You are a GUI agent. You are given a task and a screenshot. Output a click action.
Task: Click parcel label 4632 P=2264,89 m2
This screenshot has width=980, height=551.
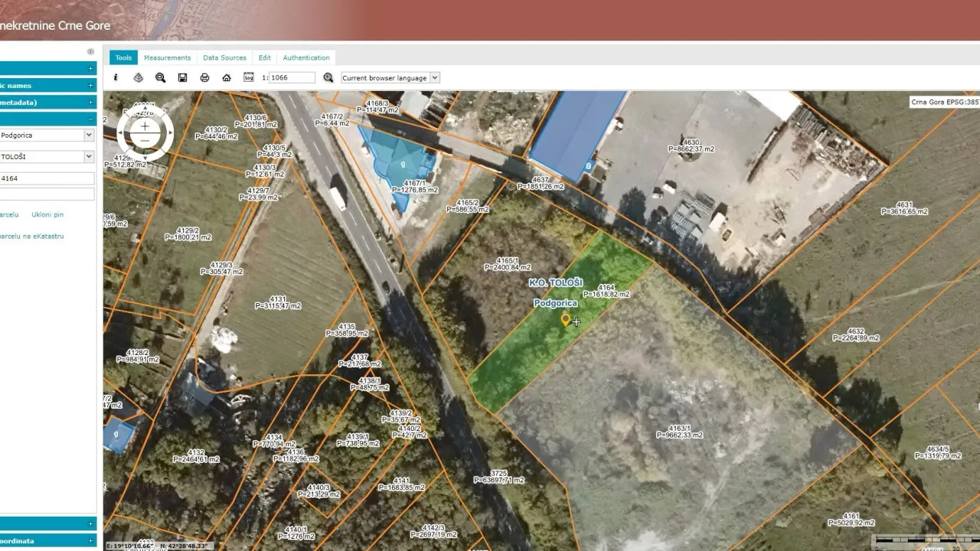[856, 334]
